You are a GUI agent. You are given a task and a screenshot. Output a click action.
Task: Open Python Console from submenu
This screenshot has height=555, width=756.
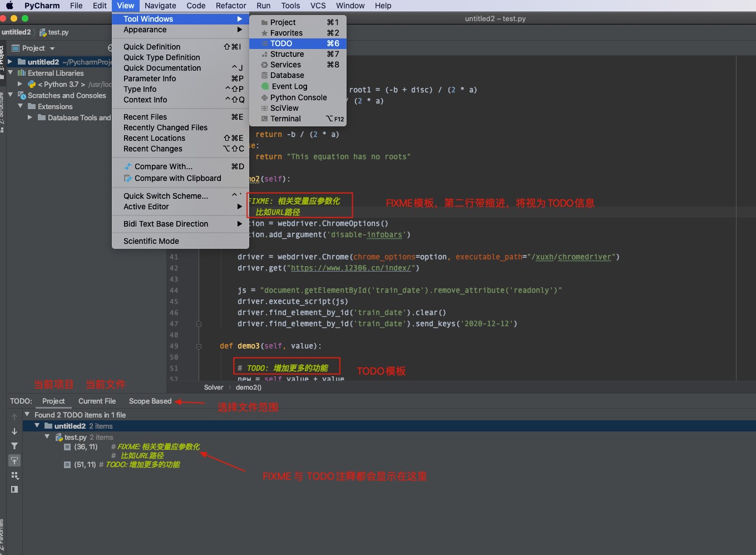coord(298,97)
